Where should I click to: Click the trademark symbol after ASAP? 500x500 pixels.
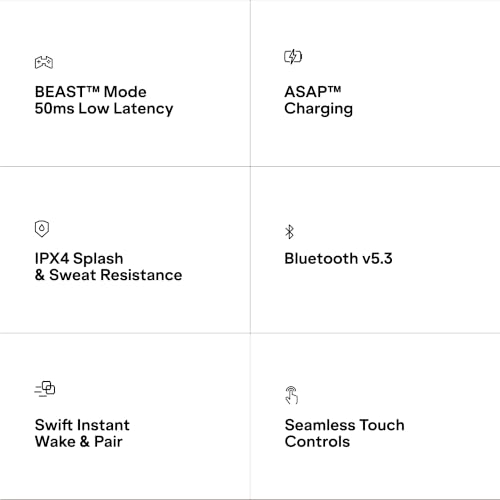point(334,89)
